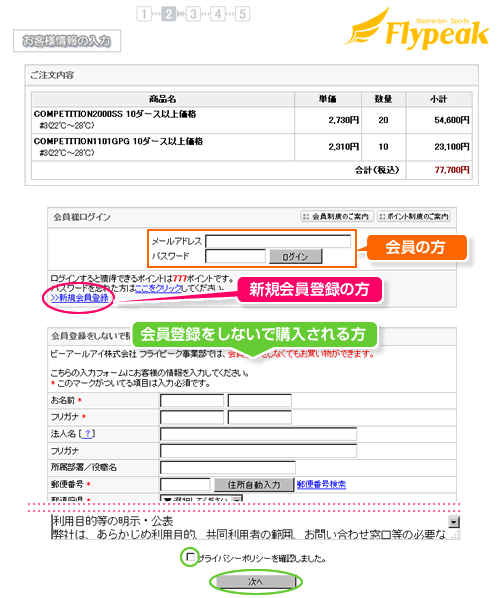This screenshot has width=500, height=598.
Task: Check the privacy policy confirmation checkbox
Action: pos(190,557)
